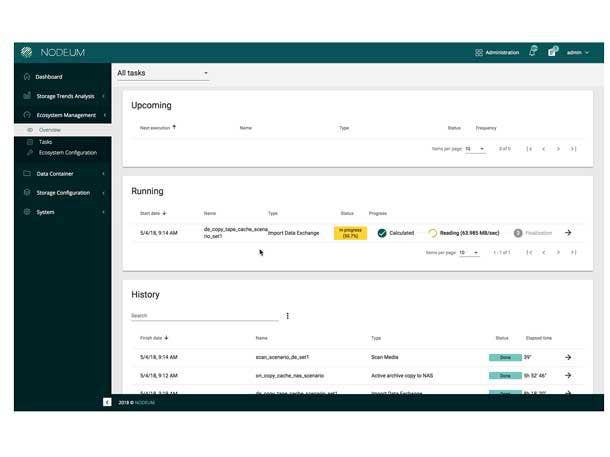Sort Running table by Start date
The image size is (610, 457).
tap(154, 213)
